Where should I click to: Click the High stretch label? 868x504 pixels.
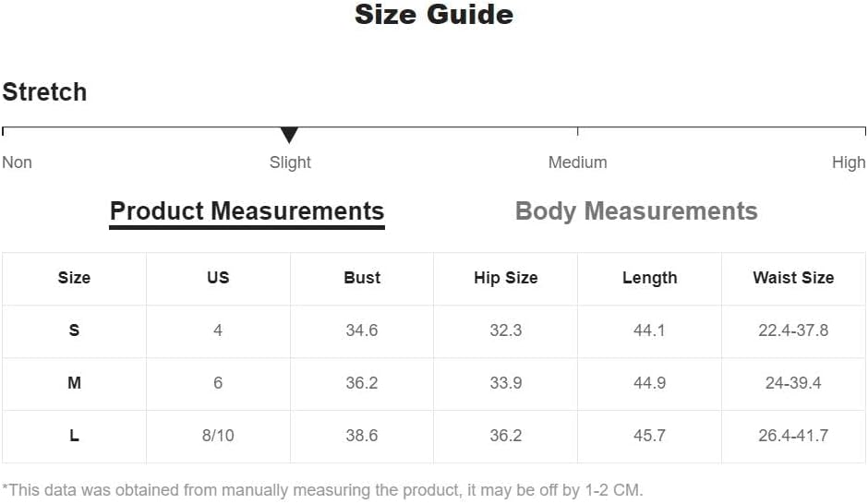click(849, 162)
